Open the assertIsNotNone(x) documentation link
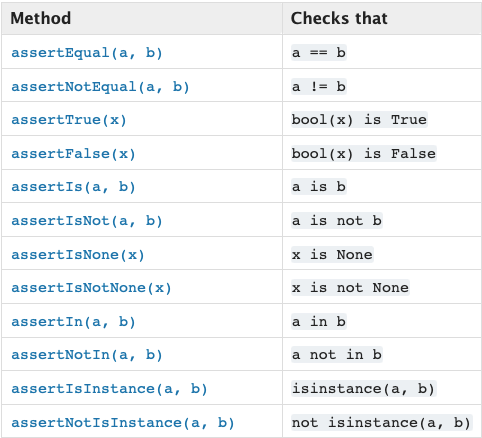This screenshot has height=438, width=482. 91,288
